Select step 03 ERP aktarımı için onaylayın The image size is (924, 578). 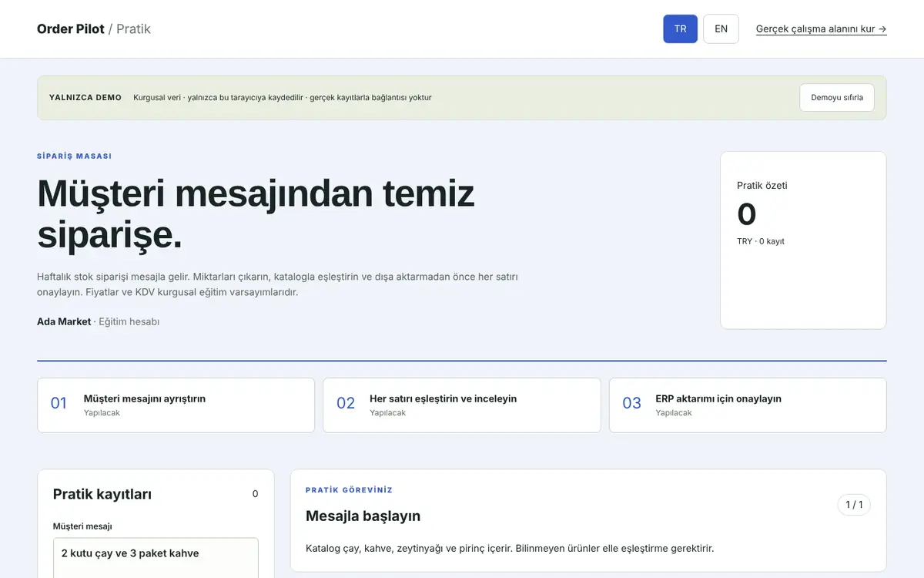tap(748, 405)
